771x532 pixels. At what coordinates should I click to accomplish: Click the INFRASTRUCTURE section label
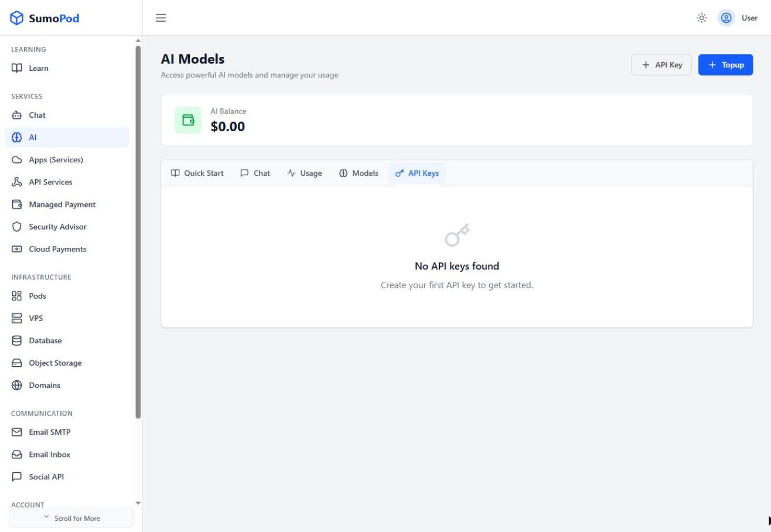coord(41,277)
